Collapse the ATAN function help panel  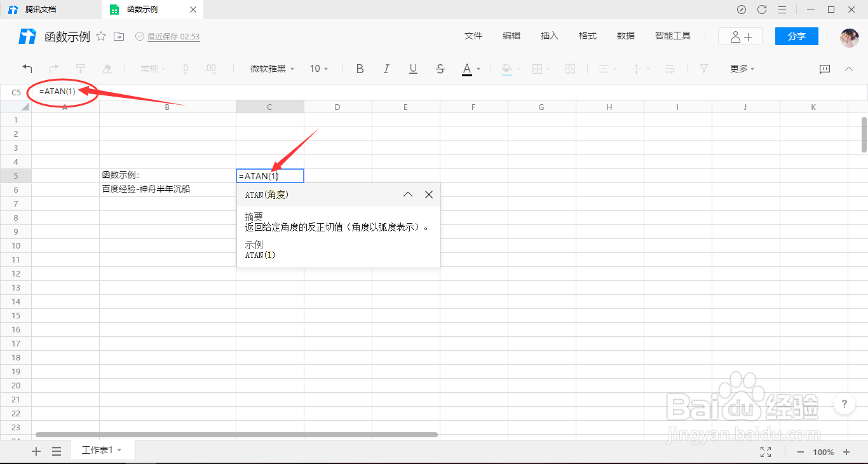pos(408,194)
